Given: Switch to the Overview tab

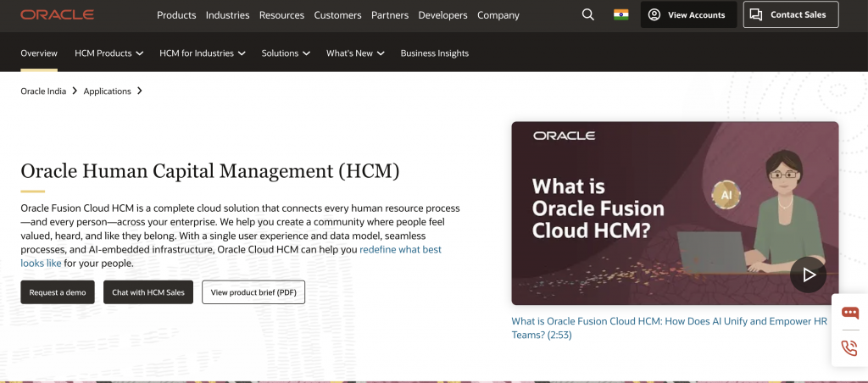Looking at the screenshot, I should point(39,53).
